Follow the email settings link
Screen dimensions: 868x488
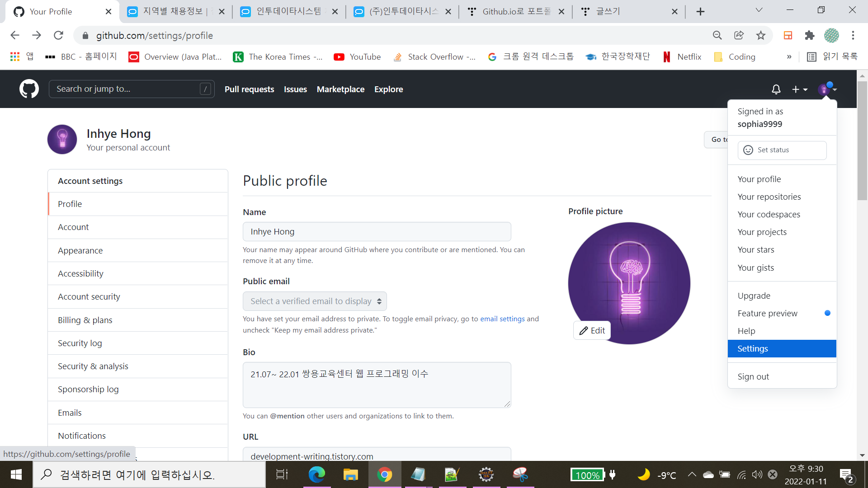[502, 319]
